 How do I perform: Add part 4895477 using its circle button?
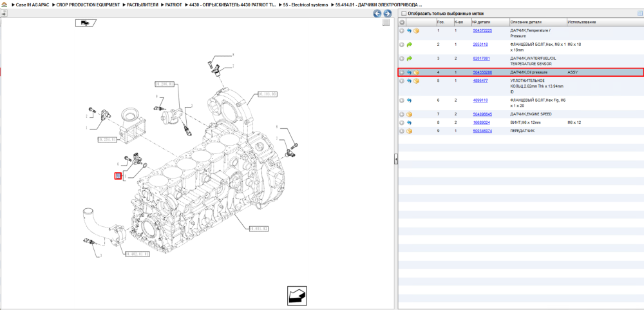point(402,81)
